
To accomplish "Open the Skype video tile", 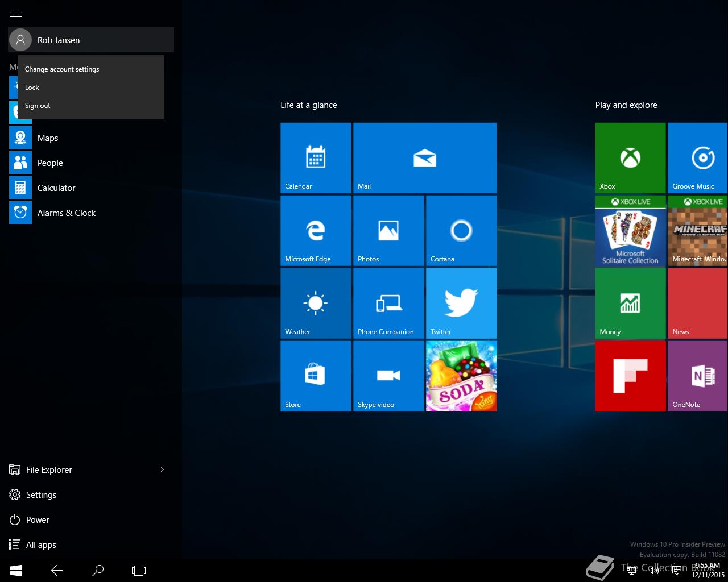I will [388, 376].
